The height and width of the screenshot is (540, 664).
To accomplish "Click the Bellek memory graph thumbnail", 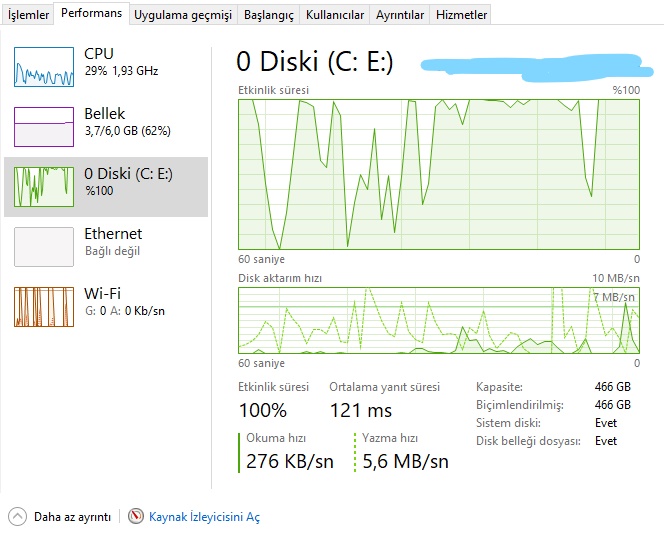I will pyautogui.click(x=44, y=127).
